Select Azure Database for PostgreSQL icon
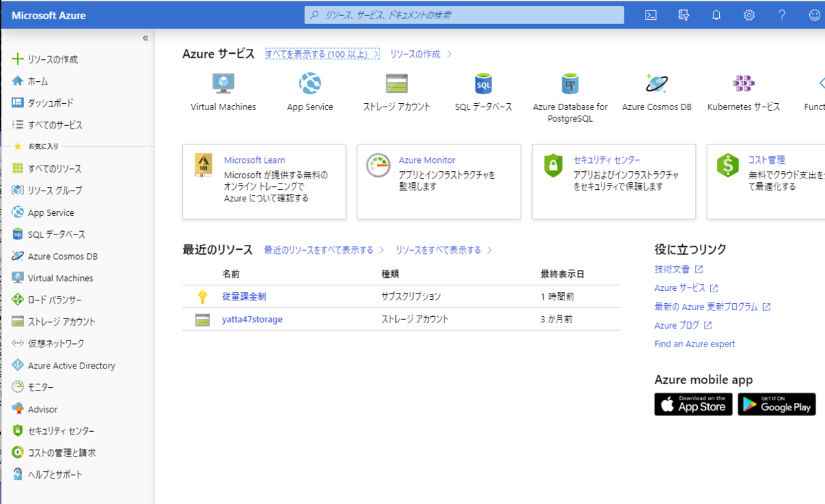825x504 pixels. pyautogui.click(x=570, y=83)
